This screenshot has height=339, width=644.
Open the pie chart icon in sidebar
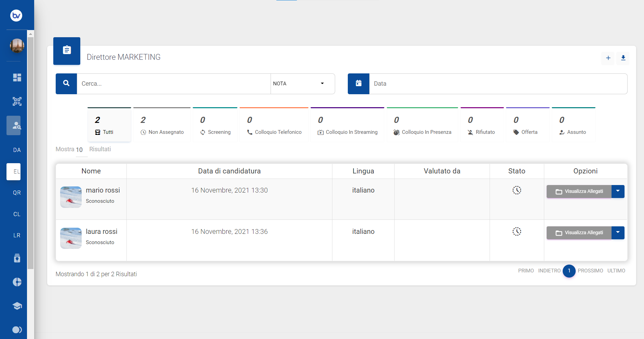pyautogui.click(x=17, y=282)
